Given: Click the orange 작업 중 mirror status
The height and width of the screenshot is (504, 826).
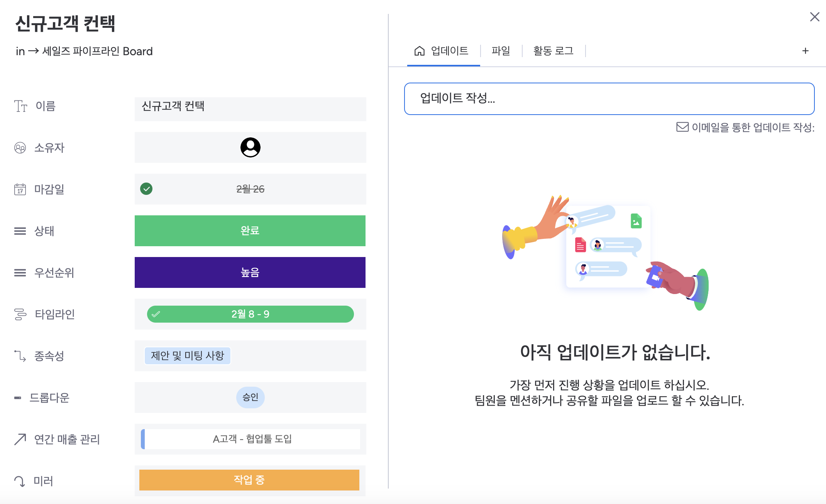Looking at the screenshot, I should tap(249, 480).
